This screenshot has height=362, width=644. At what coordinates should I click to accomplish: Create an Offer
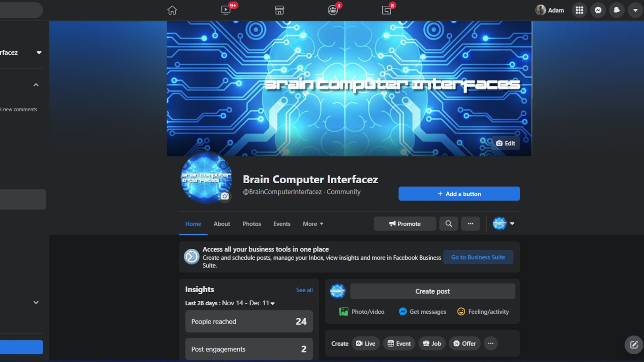point(465,344)
